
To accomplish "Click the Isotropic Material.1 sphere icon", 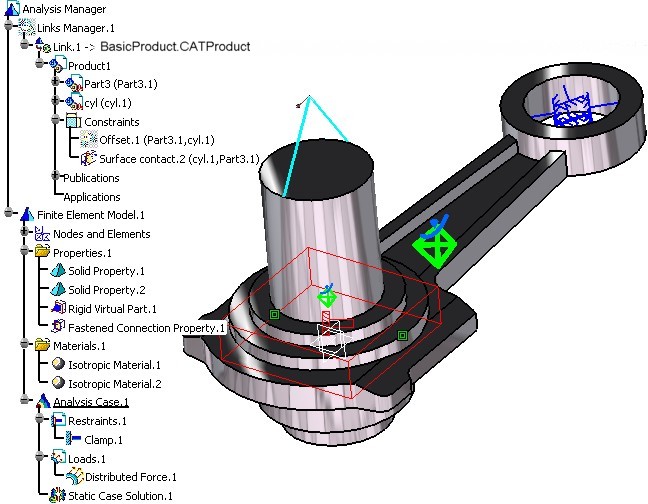I will 58,365.
